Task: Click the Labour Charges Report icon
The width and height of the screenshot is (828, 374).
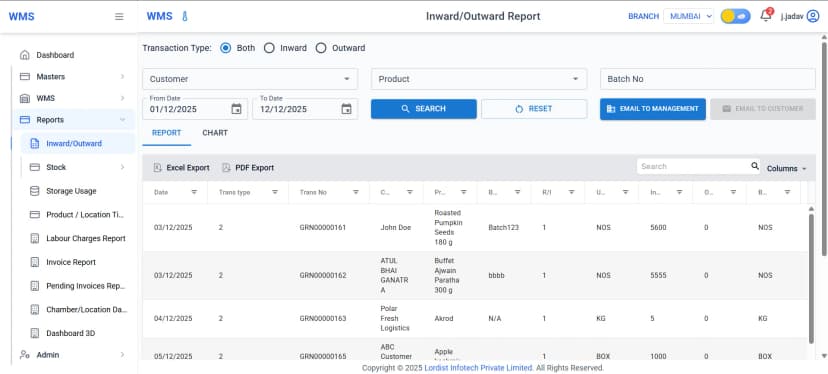Action: [x=35, y=238]
